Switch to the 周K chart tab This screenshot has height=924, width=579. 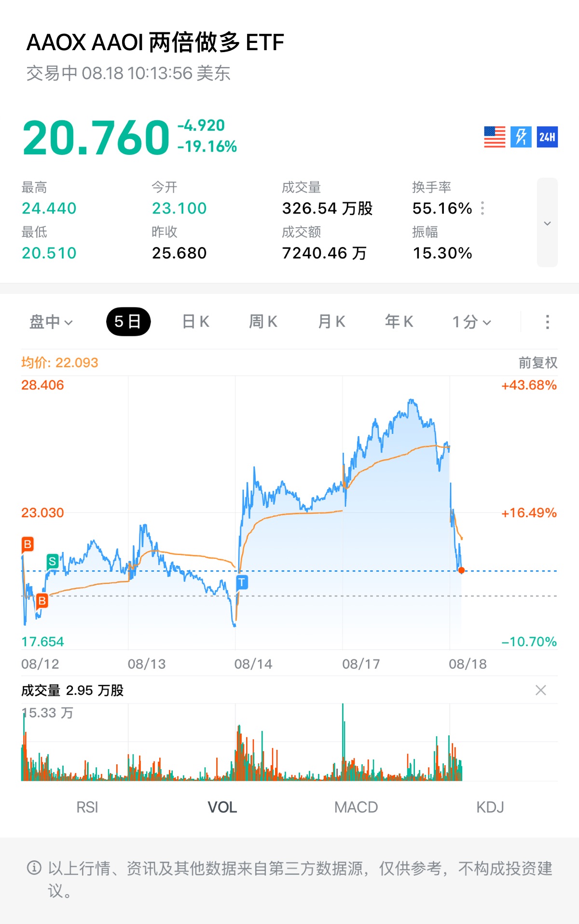[263, 322]
